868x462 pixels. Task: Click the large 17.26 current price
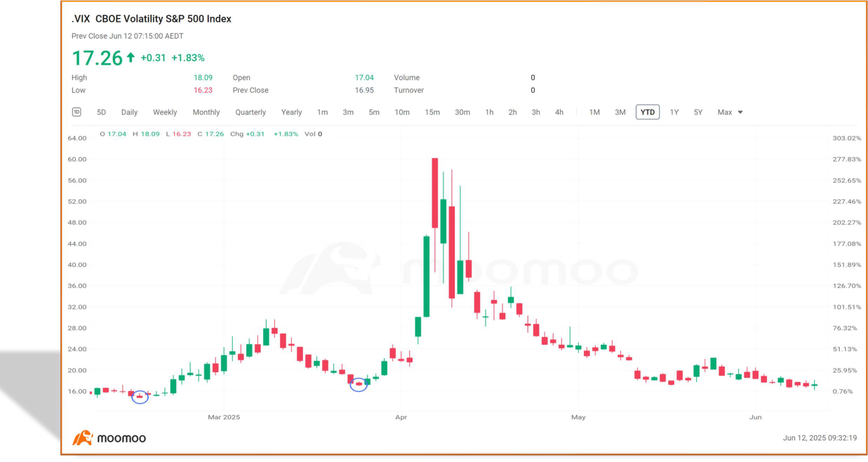click(x=98, y=58)
